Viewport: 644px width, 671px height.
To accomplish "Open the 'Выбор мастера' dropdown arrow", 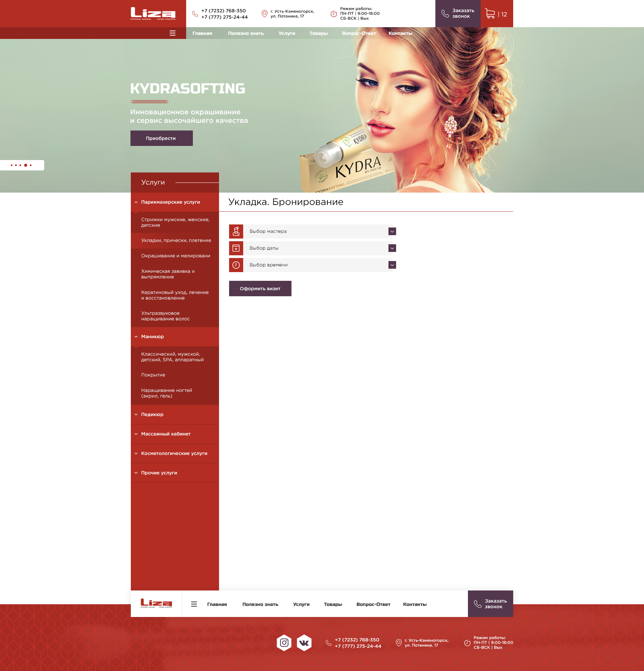I will [x=392, y=231].
